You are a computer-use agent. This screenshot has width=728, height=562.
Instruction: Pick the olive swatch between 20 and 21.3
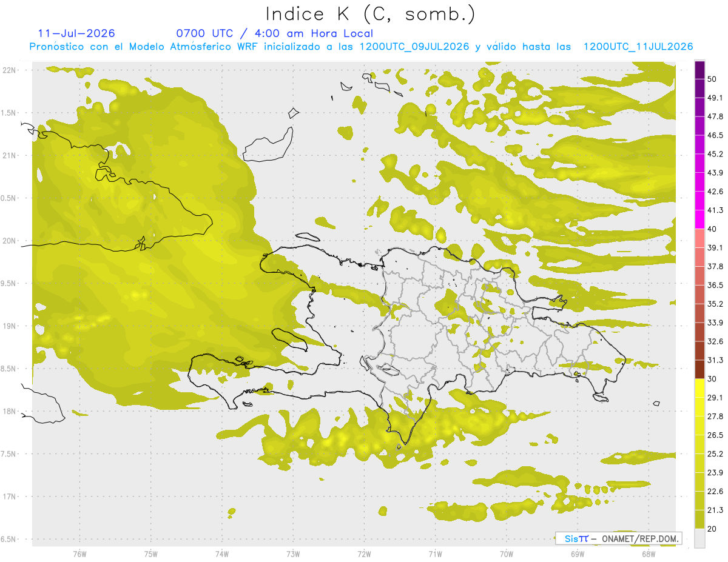click(x=699, y=520)
